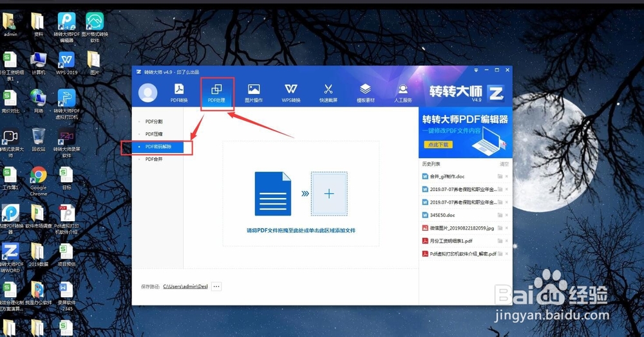Image resolution: width=644 pixels, height=337 pixels.
Task: Select PDF压缩 in the sidebar
Action: pyautogui.click(x=154, y=134)
